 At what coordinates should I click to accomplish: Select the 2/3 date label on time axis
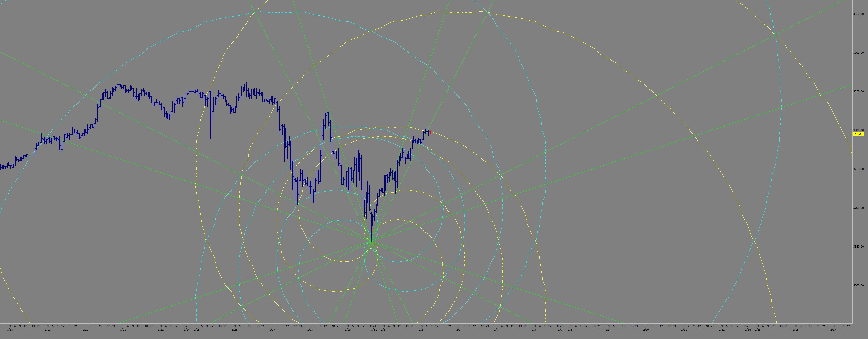click(458, 330)
